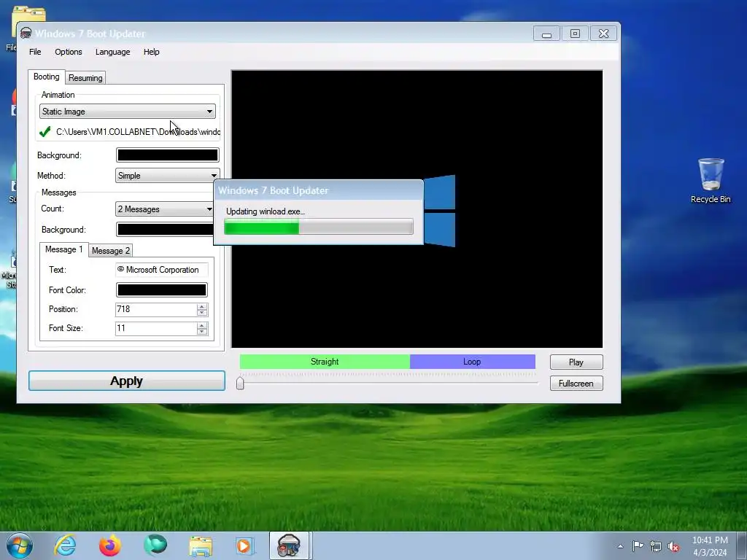747x560 pixels.
Task: Click the Fullscreen button
Action: click(x=576, y=384)
